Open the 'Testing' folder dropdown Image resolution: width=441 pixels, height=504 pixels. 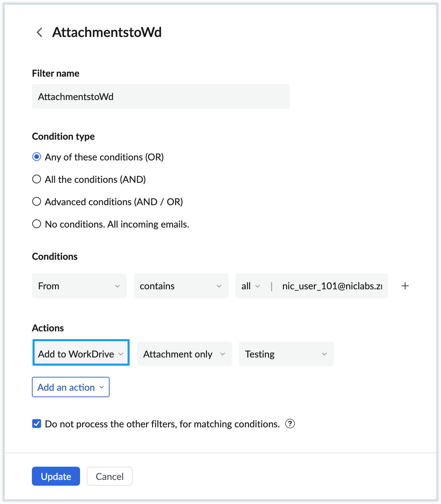[x=286, y=354]
